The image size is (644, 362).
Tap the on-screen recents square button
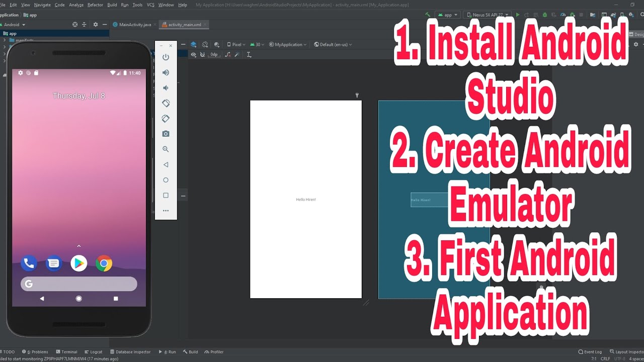(116, 299)
